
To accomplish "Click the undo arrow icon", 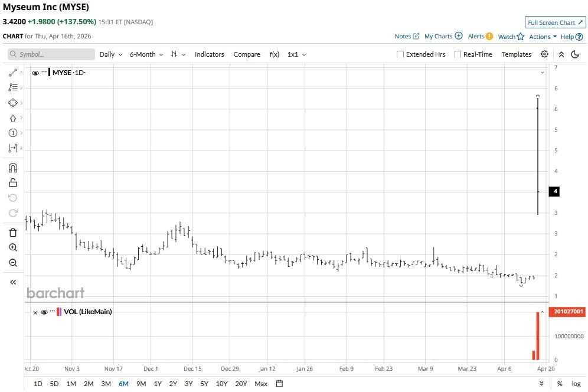I will tap(13, 198).
